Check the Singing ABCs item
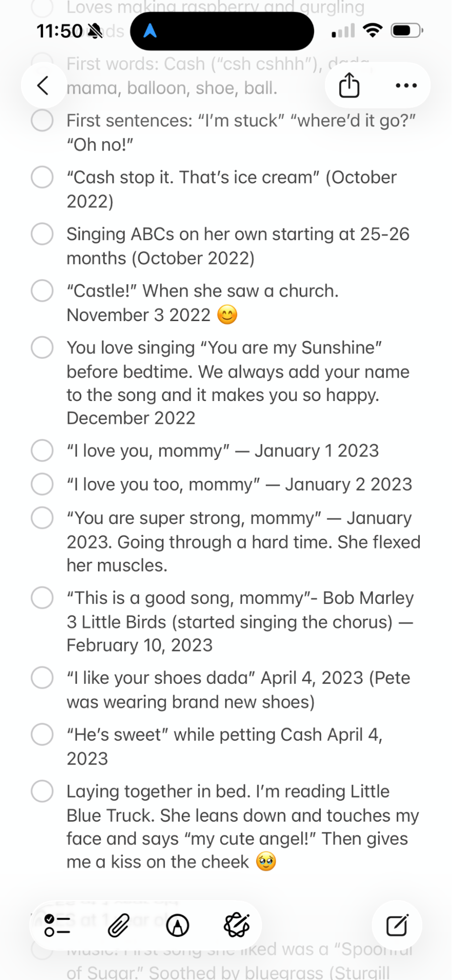The image size is (452, 980). [42, 234]
